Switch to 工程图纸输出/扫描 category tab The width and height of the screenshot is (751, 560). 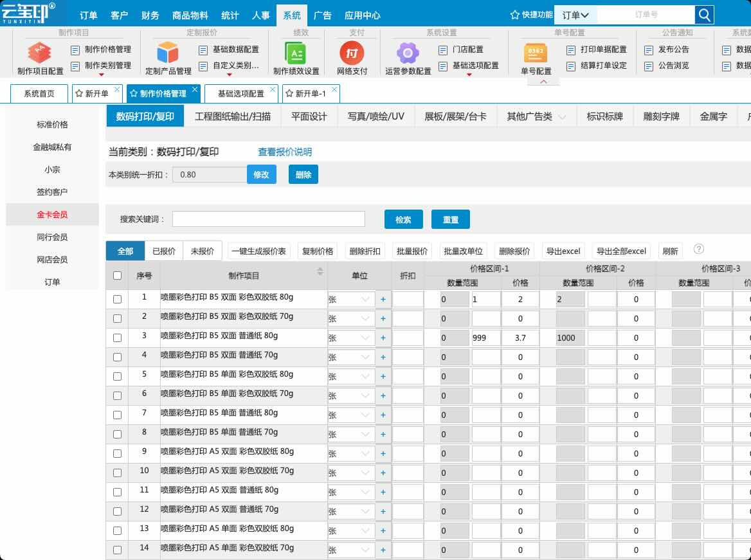pyautogui.click(x=233, y=116)
